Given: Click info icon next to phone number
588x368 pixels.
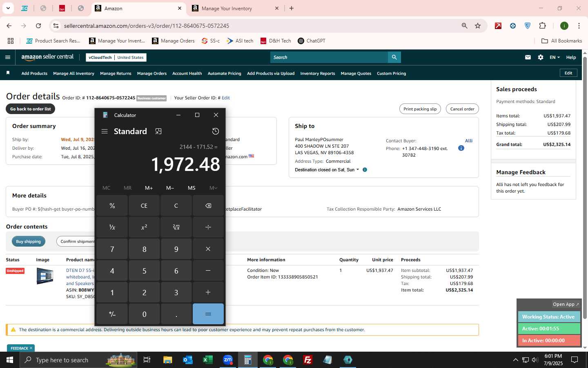Looking at the screenshot, I should point(461,148).
